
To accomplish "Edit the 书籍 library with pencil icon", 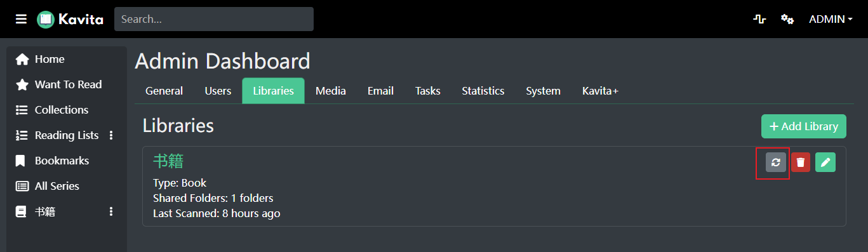I will pyautogui.click(x=825, y=162).
